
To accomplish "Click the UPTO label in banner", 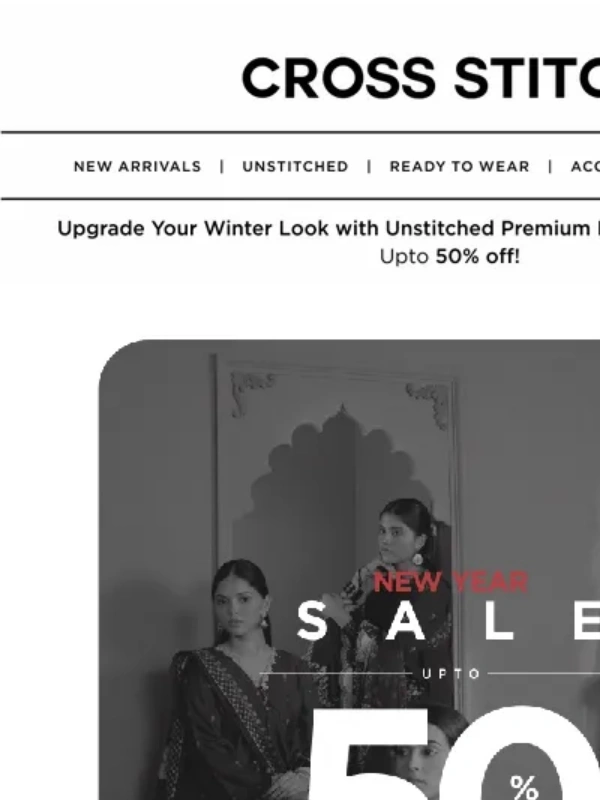I will (451, 674).
